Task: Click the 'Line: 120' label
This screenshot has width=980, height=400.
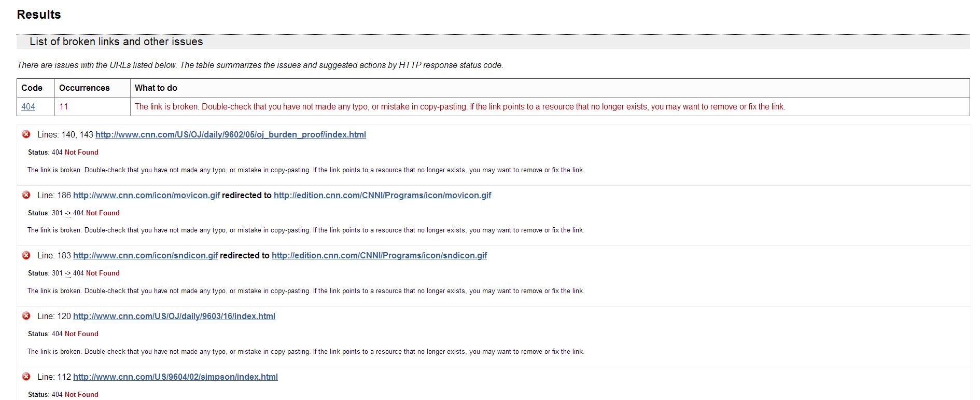Action: point(54,316)
